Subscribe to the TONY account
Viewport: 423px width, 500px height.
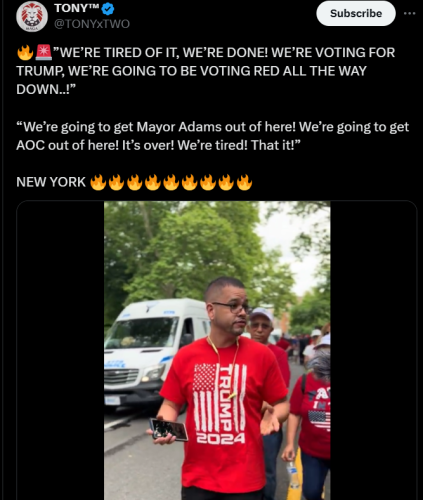tap(356, 13)
